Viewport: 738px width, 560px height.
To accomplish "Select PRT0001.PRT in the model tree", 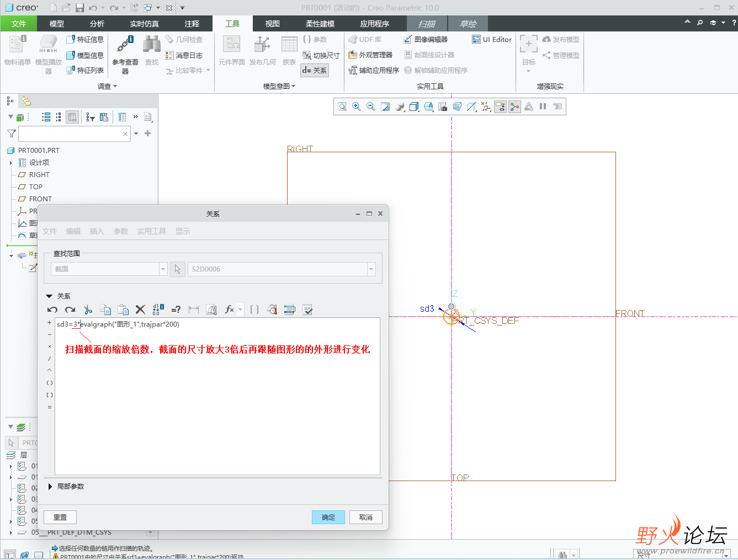I will point(34,151).
